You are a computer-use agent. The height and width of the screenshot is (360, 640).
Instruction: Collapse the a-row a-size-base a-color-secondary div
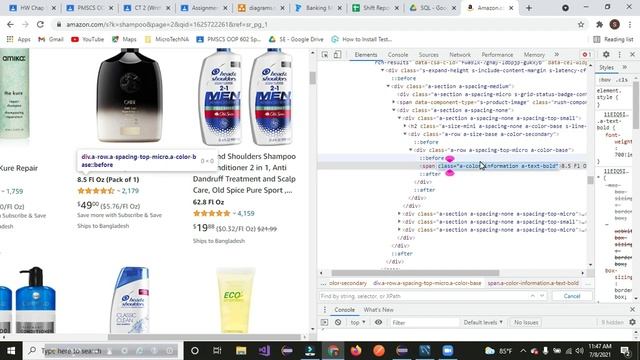pyautogui.click(x=405, y=134)
